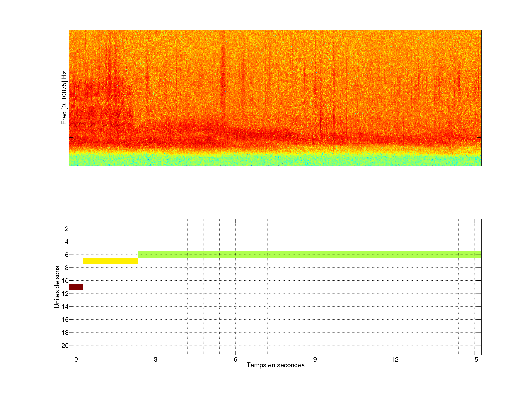532x399 pixels.
Task: Click the y-axis tick label 14
Action: coord(65,307)
